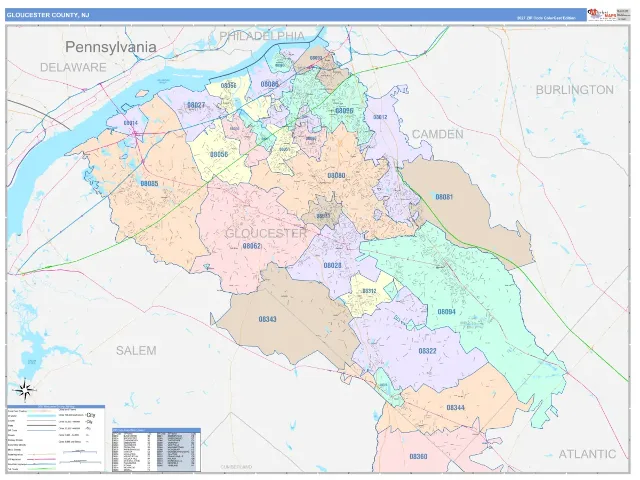Click ZIP code label 08085

pos(149,184)
